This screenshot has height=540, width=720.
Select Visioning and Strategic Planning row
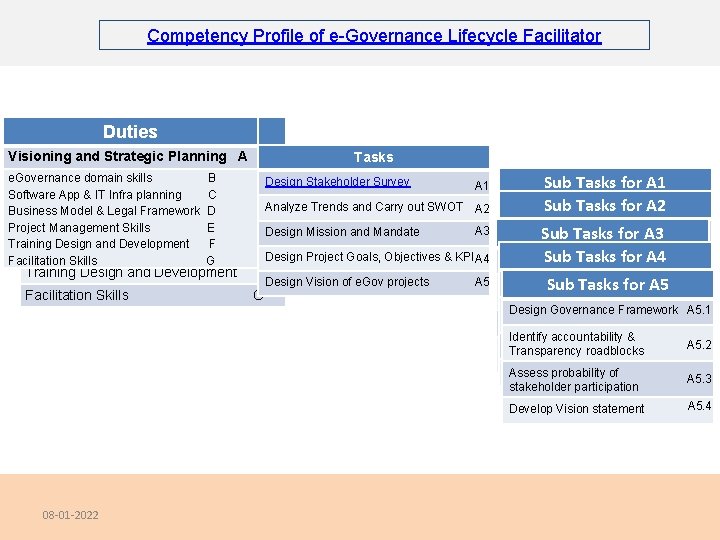click(130, 157)
